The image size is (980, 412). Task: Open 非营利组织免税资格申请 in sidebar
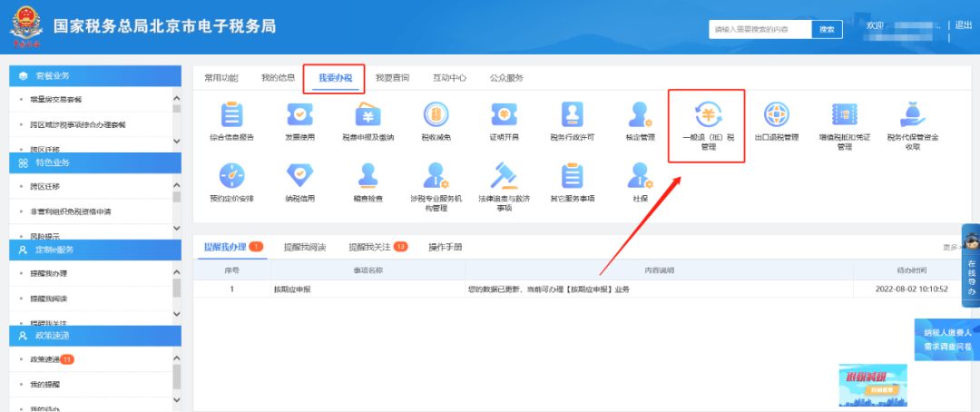coord(71,211)
